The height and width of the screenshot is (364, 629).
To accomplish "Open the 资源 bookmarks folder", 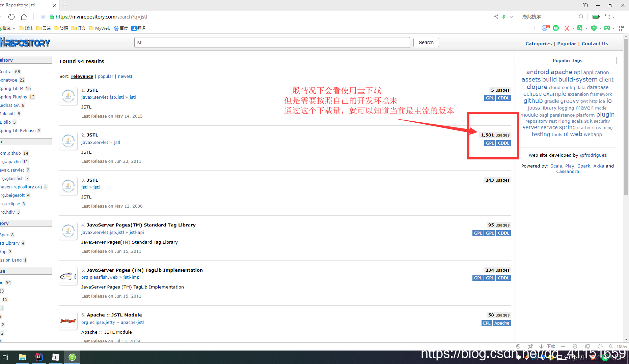I will pos(61,28).
